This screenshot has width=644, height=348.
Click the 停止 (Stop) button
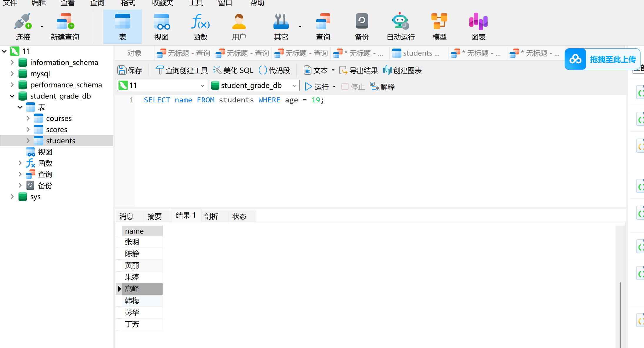(353, 87)
